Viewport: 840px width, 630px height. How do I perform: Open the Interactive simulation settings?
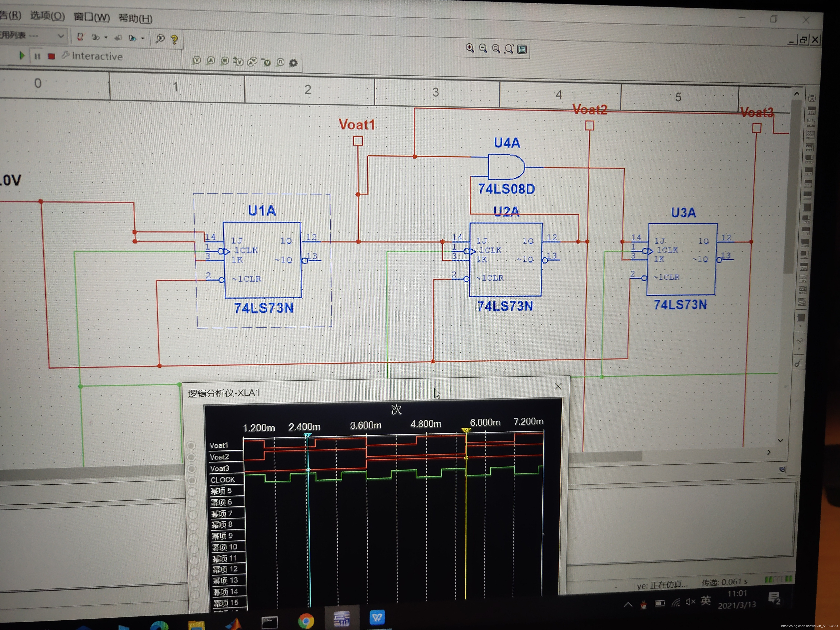pyautogui.click(x=92, y=56)
